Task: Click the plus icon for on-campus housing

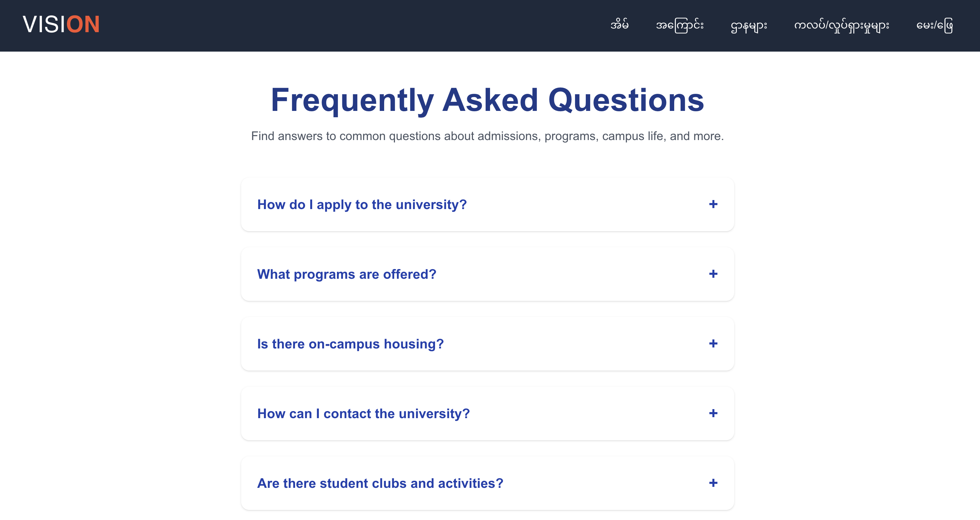Action: point(713,344)
